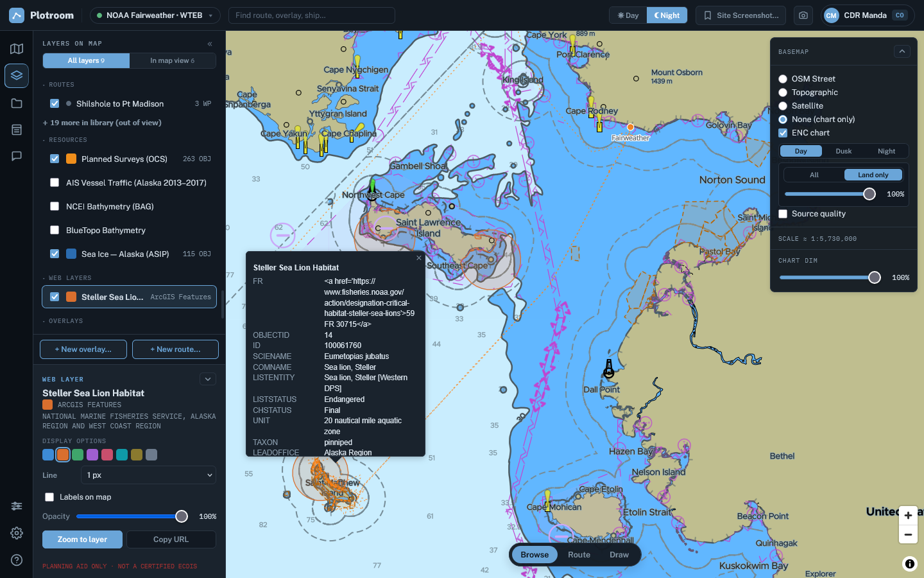This screenshot has width=924, height=578.
Task: Switch to Route map mode
Action: click(x=579, y=555)
